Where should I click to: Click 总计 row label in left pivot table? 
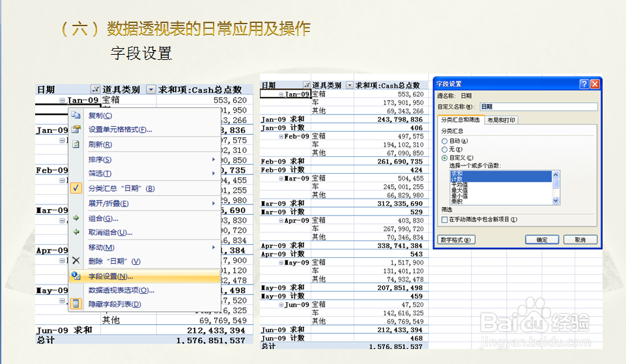46,340
